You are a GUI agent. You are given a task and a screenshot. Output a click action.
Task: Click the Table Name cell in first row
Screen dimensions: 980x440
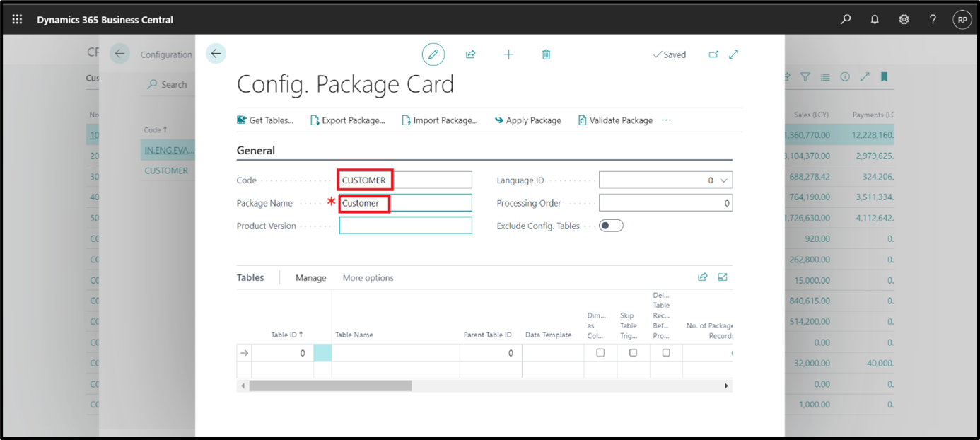point(395,352)
